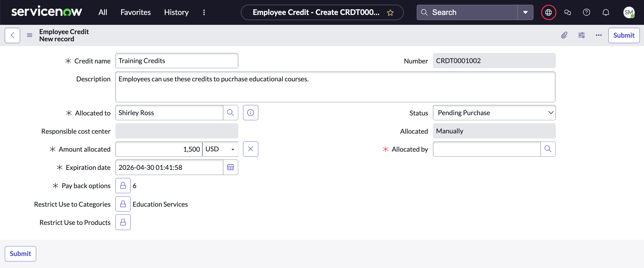
Task: Click the Amount allocated field showing 1,500
Action: point(159,149)
